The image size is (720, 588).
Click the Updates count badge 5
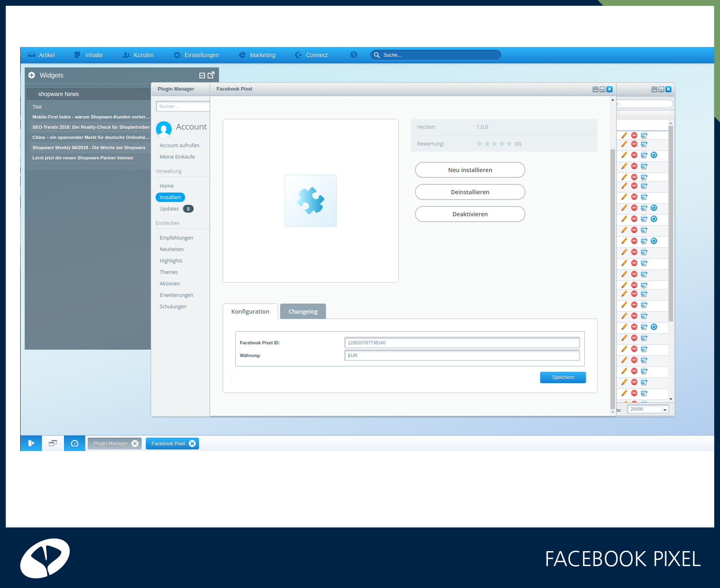[x=188, y=209]
